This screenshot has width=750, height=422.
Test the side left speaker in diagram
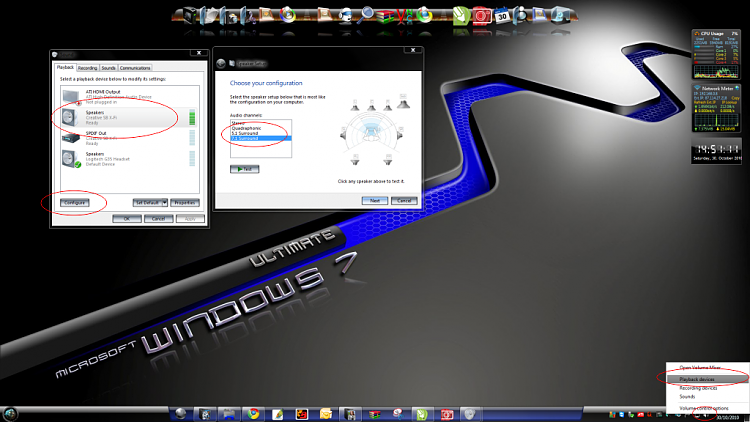tap(343, 134)
